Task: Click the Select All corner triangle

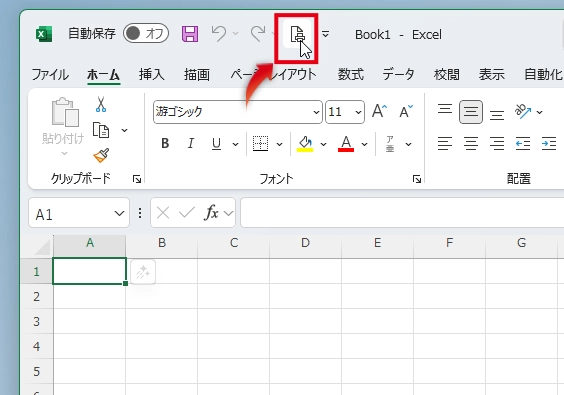Action: click(43, 246)
